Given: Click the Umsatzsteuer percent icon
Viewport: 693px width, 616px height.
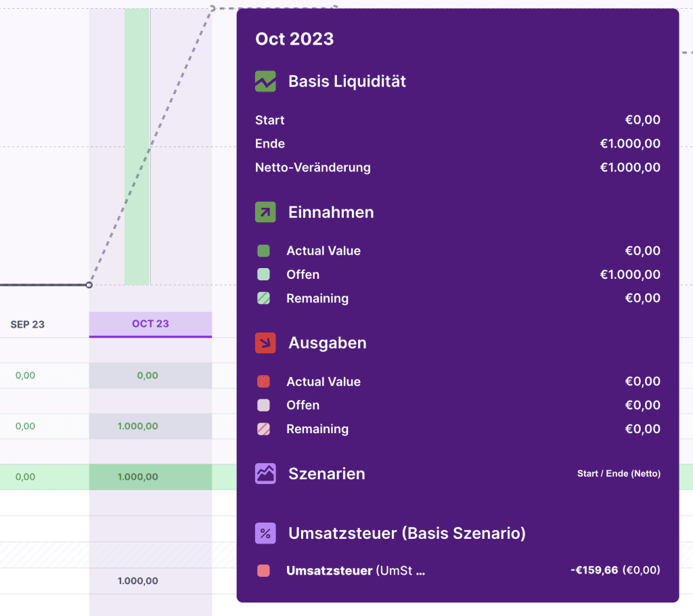Looking at the screenshot, I should click(x=265, y=533).
